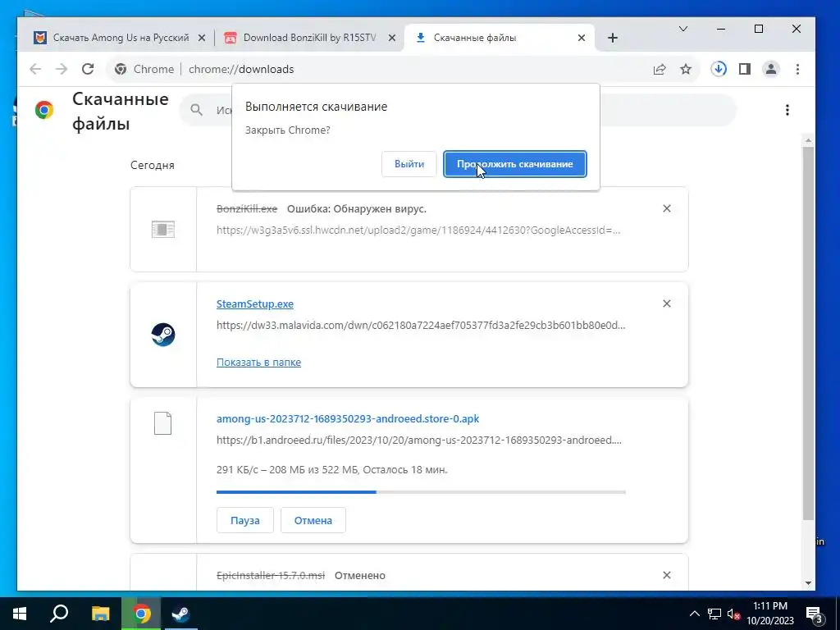This screenshot has height=630, width=840.
Task: Open Chrome's main three-dot menu
Action: pos(797,69)
